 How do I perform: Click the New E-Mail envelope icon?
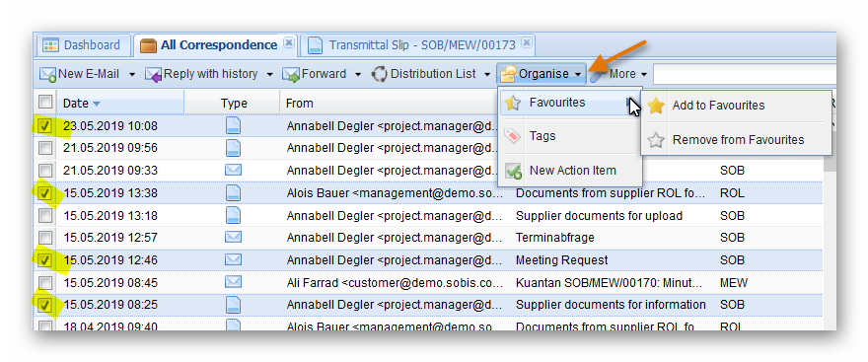click(x=48, y=75)
